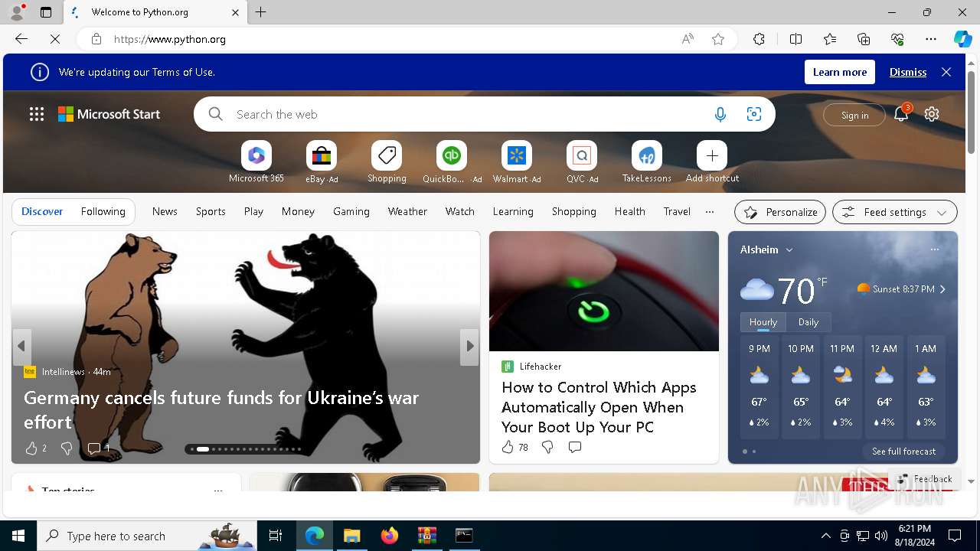Open Edge Collections panel
This screenshot has width=980, height=551.
(864, 39)
